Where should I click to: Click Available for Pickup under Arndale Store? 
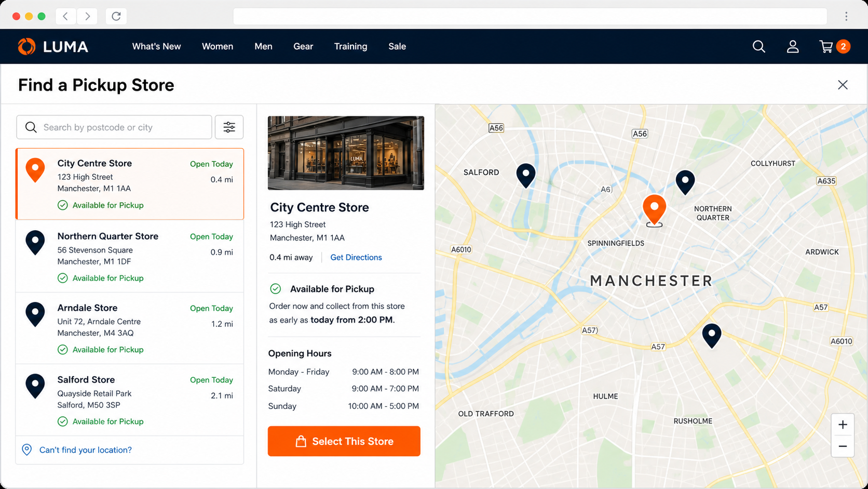pos(108,350)
